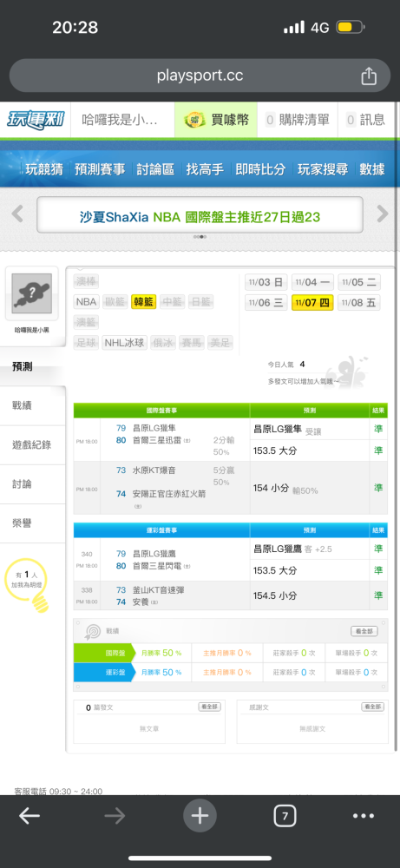Open 訊息 messages

[365, 120]
